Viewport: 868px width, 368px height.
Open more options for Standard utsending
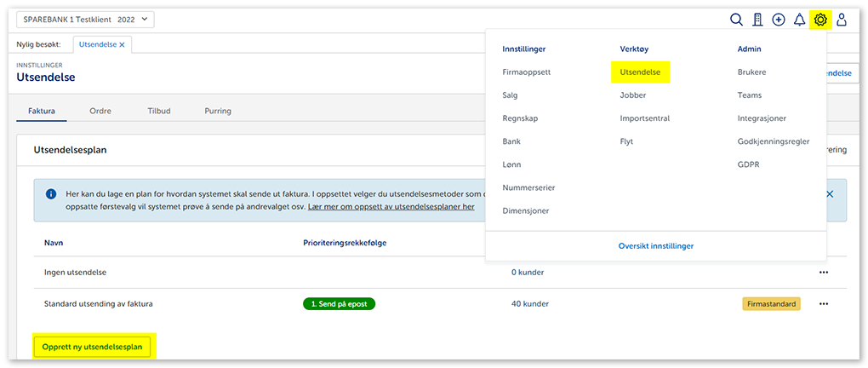pos(823,303)
